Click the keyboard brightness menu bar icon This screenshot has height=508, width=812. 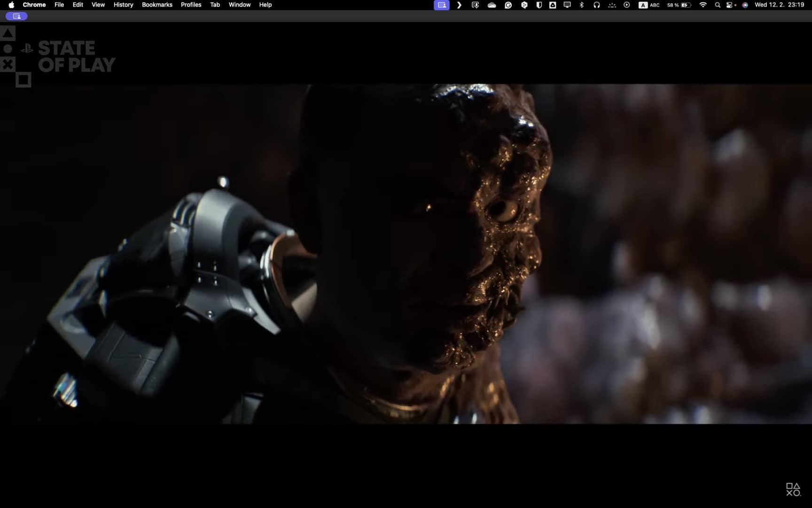612,5
